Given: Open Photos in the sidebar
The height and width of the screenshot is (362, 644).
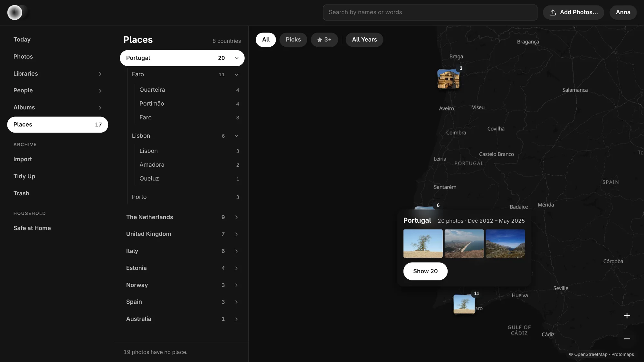Looking at the screenshot, I should click(58, 57).
